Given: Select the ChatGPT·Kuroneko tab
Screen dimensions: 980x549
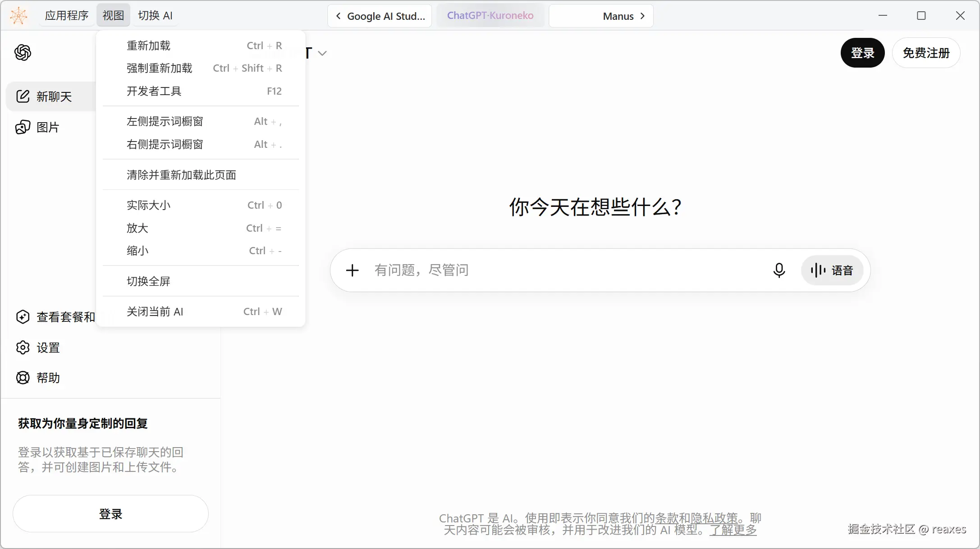Looking at the screenshot, I should (490, 16).
